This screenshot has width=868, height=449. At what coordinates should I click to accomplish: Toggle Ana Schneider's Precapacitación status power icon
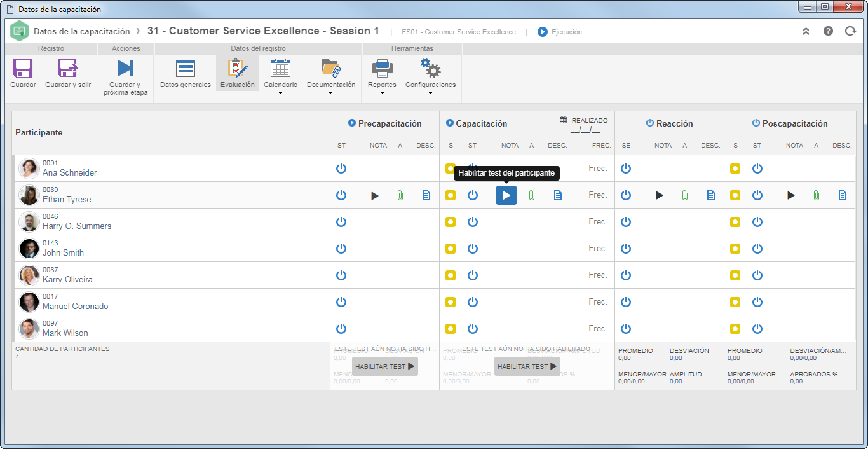click(341, 169)
